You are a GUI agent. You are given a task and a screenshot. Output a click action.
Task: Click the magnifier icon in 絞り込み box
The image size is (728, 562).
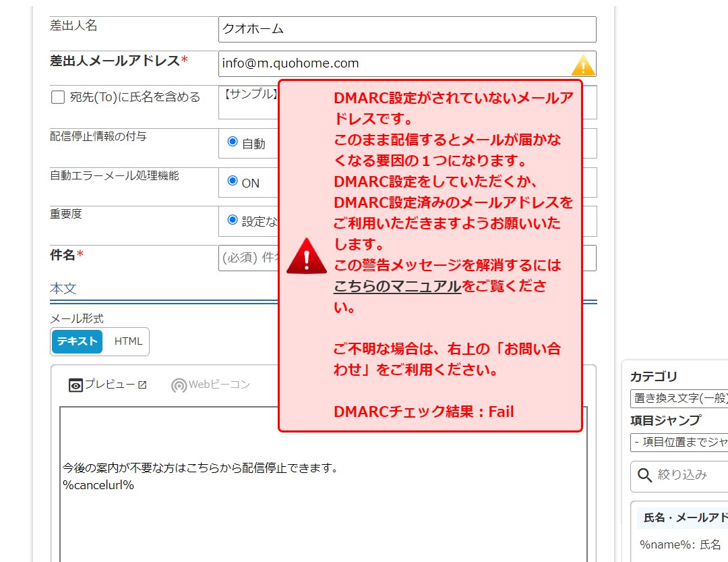coord(644,476)
